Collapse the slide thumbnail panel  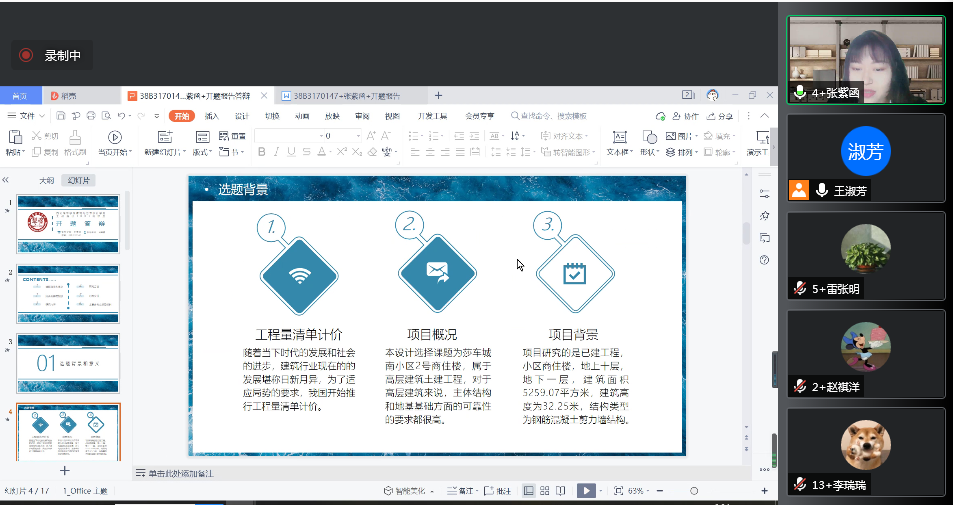tap(6, 180)
